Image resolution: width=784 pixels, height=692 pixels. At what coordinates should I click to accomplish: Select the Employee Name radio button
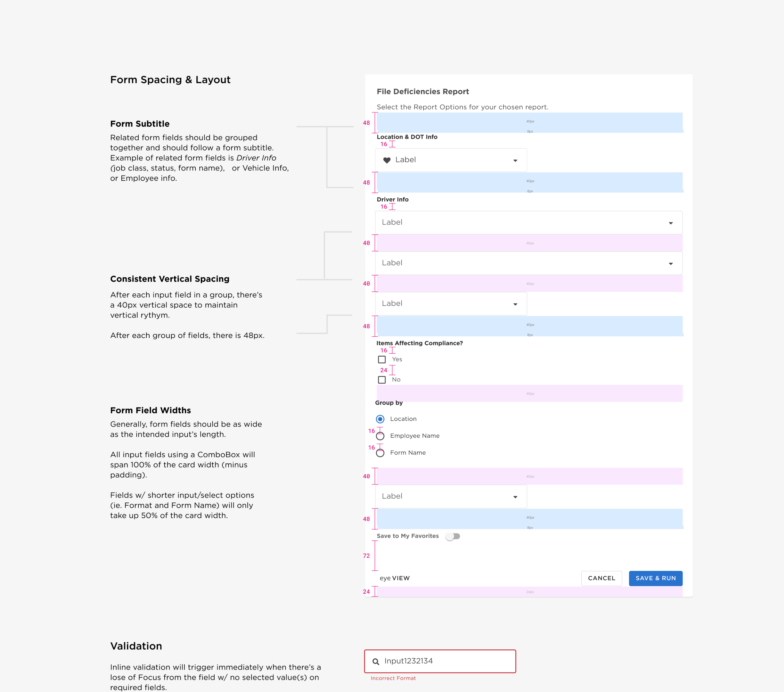coord(380,436)
